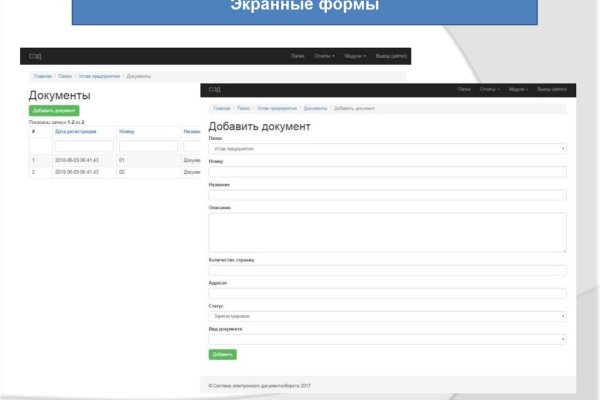The image size is (600, 400).
Task: Open the Модули menu in the front navbar
Action: [x=518, y=89]
